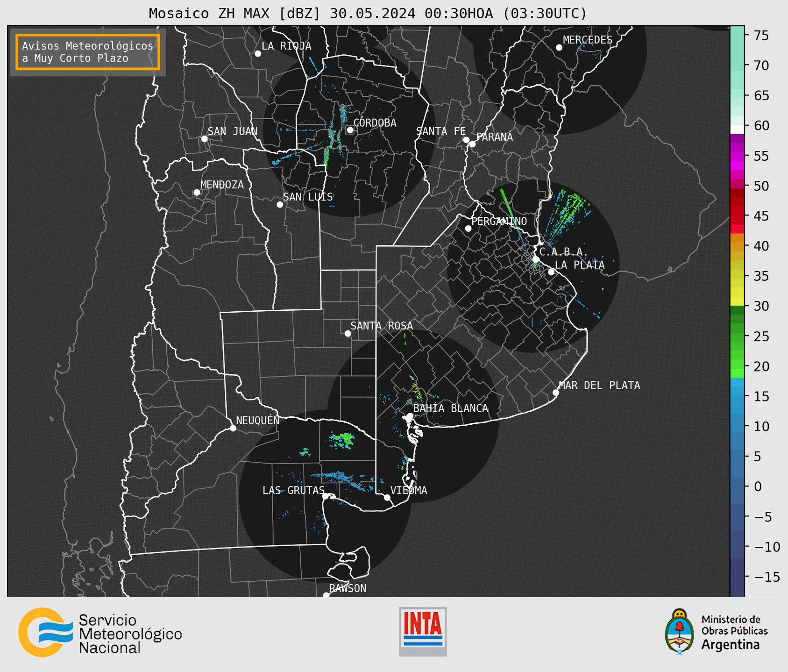Select the Pergamino city marker dot
Image resolution: width=788 pixels, height=672 pixels.
pos(468,229)
